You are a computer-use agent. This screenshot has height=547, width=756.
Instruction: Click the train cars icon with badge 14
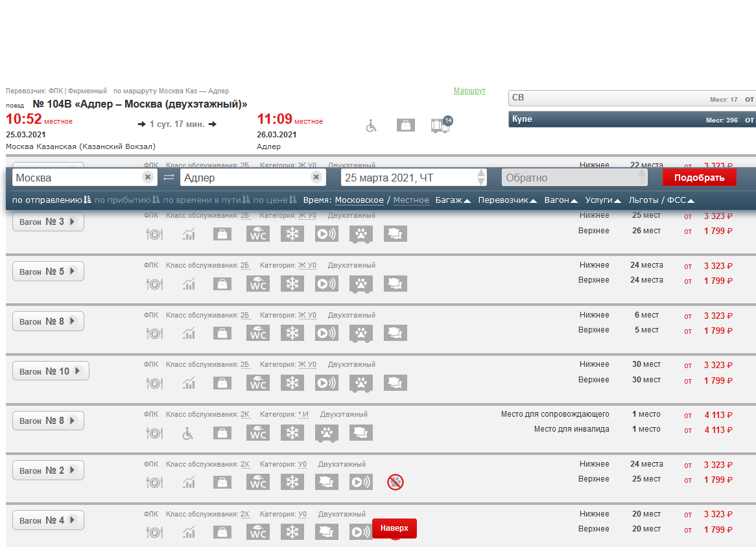(x=441, y=124)
